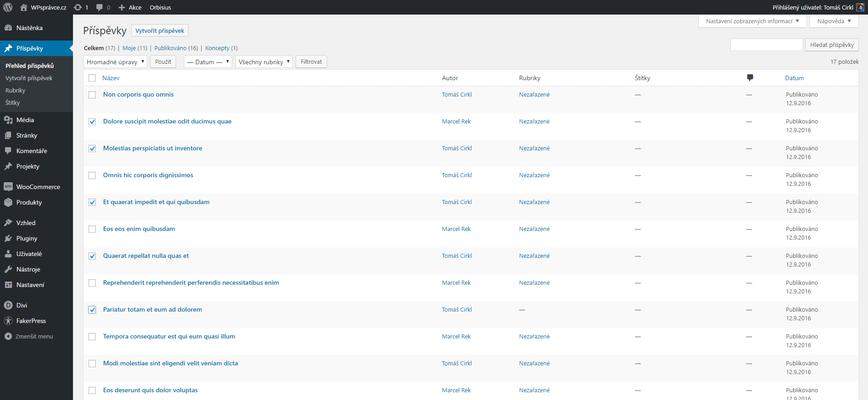Click the post search input field
The width and height of the screenshot is (868, 400).
(767, 45)
